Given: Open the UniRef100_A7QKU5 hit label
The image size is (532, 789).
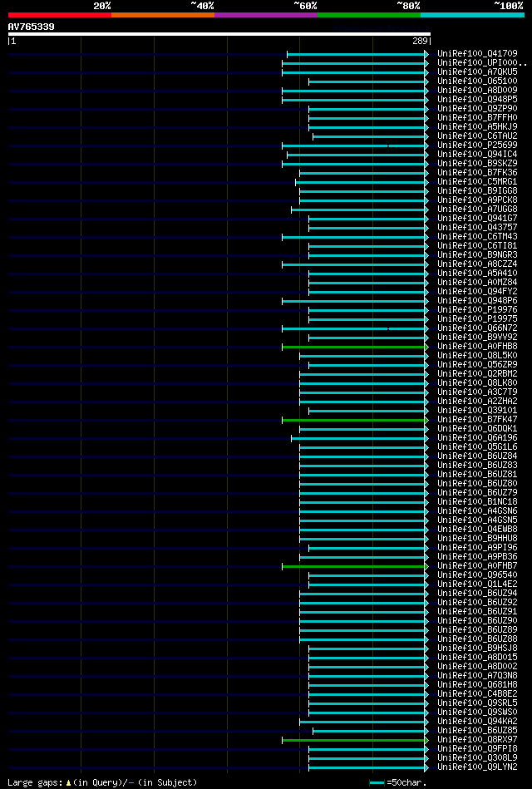Looking at the screenshot, I should pyautogui.click(x=477, y=72).
